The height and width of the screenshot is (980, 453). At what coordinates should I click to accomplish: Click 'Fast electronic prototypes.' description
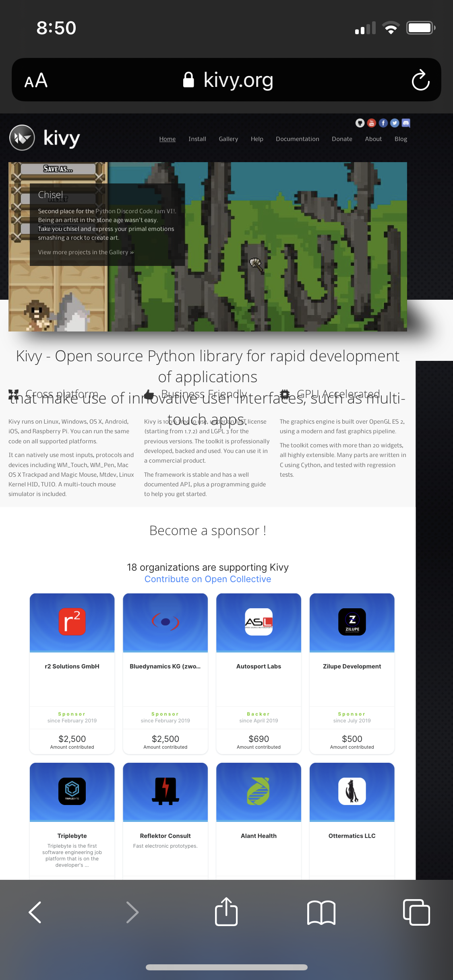[165, 846]
